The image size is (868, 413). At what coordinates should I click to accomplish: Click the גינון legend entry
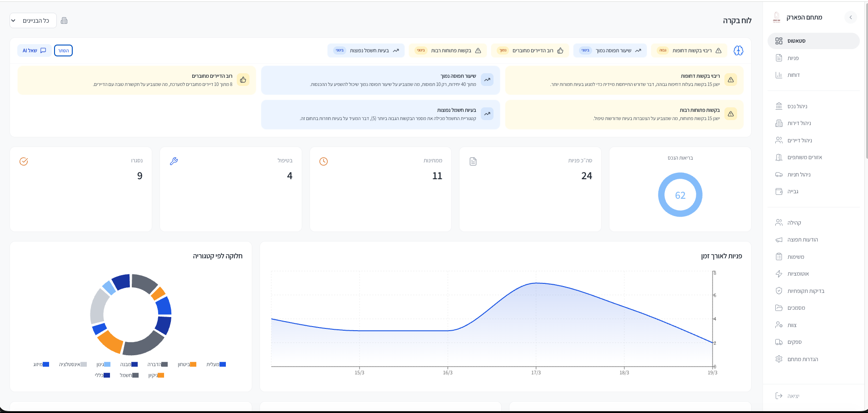coord(104,364)
